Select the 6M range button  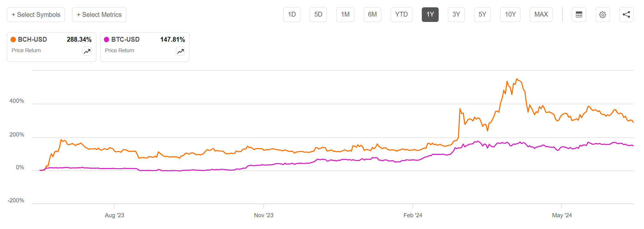click(372, 15)
